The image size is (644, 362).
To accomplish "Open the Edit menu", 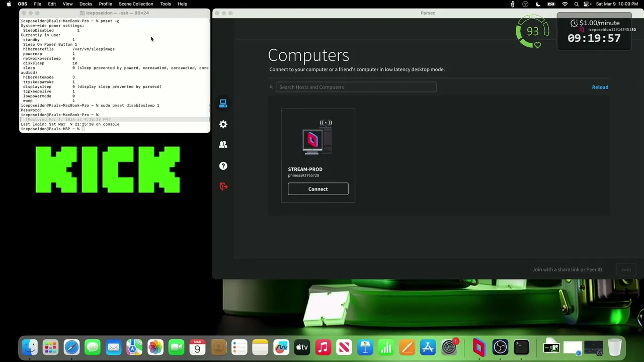I will pyautogui.click(x=52, y=4).
